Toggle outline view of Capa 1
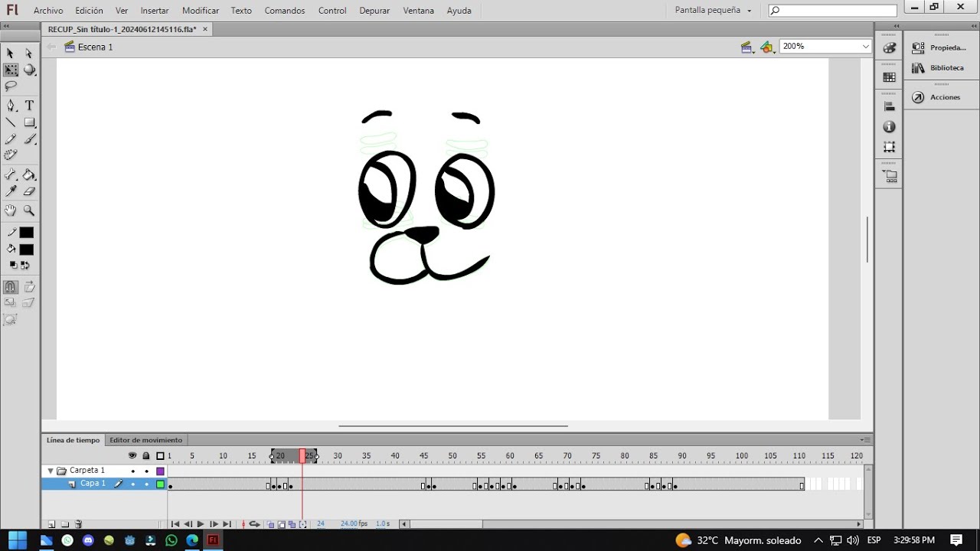 click(160, 484)
